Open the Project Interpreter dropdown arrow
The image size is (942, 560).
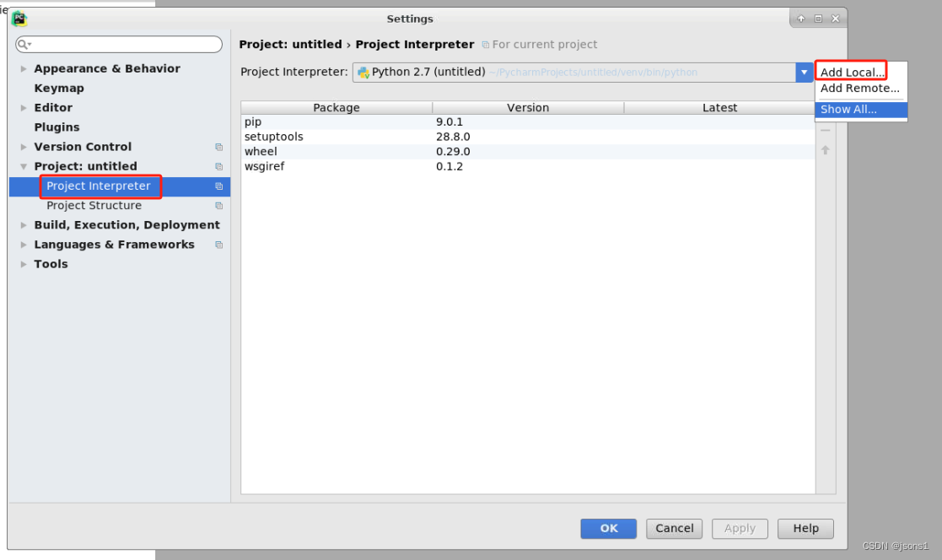[x=804, y=72]
